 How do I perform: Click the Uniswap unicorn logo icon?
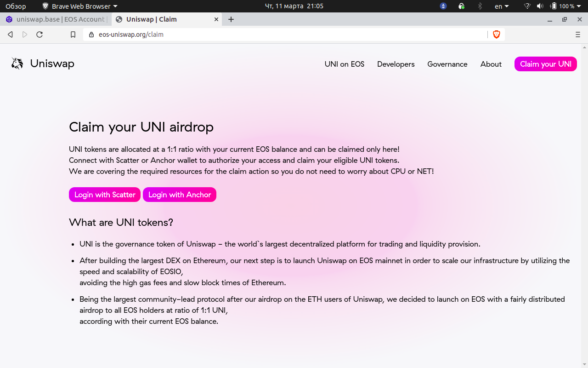[17, 63]
